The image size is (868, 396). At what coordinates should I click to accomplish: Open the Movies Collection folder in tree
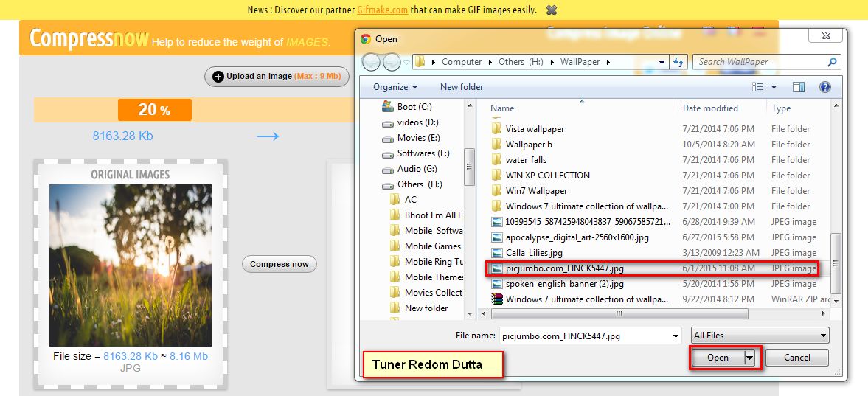pyautogui.click(x=426, y=293)
